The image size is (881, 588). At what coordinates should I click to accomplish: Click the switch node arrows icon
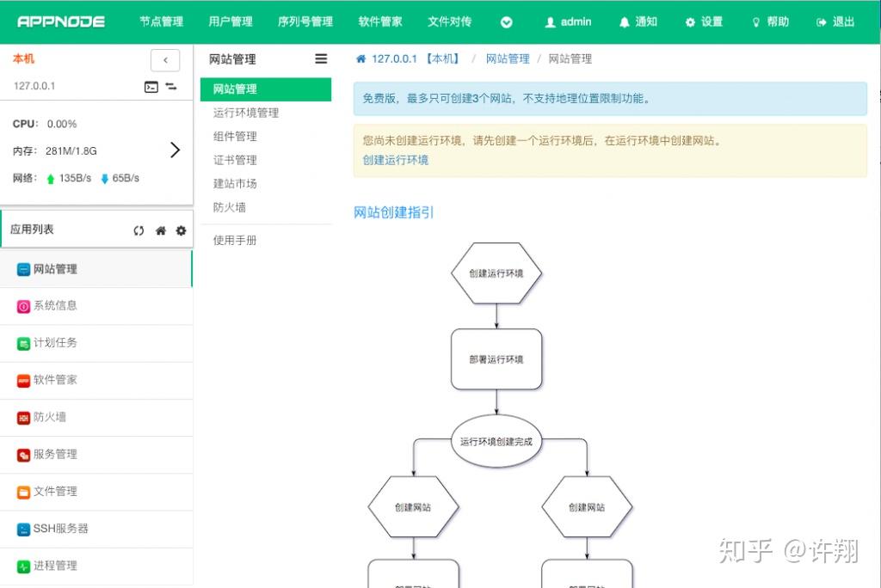pos(171,87)
